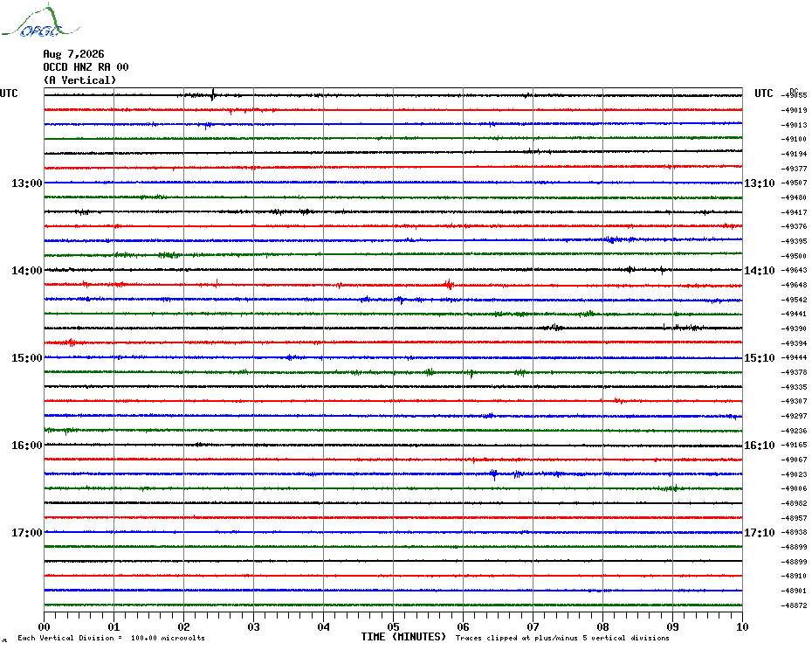The width and height of the screenshot is (812, 650).
Task: Click the DC offset value '-49480'
Action: (794, 197)
